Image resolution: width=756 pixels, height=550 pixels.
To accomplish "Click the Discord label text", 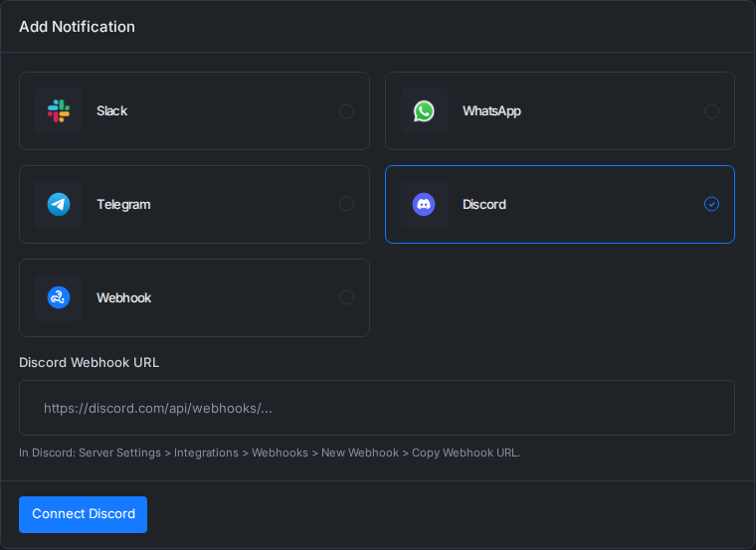I will tap(484, 204).
